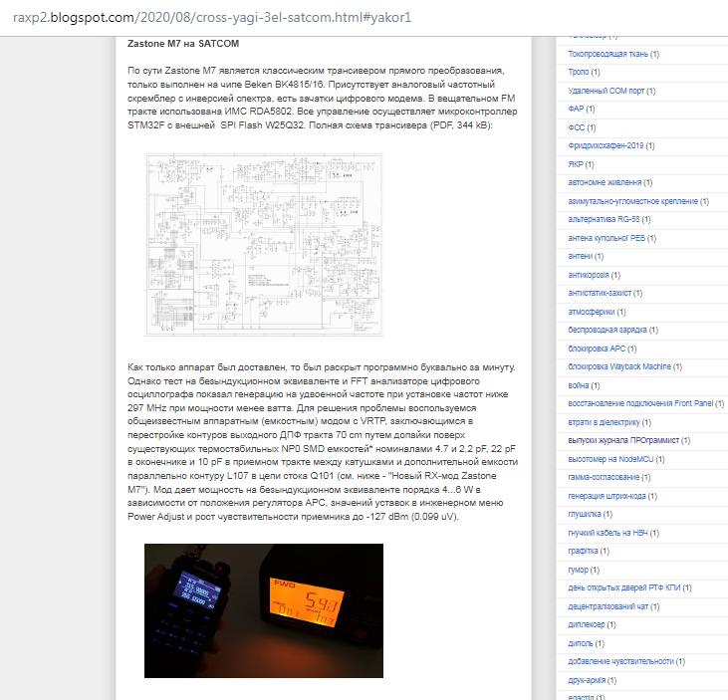Viewport: 728px width, 700px height.
Task: Click text 'STM32F с внешней SPI Flash W25Q32'
Action: [x=215, y=125]
